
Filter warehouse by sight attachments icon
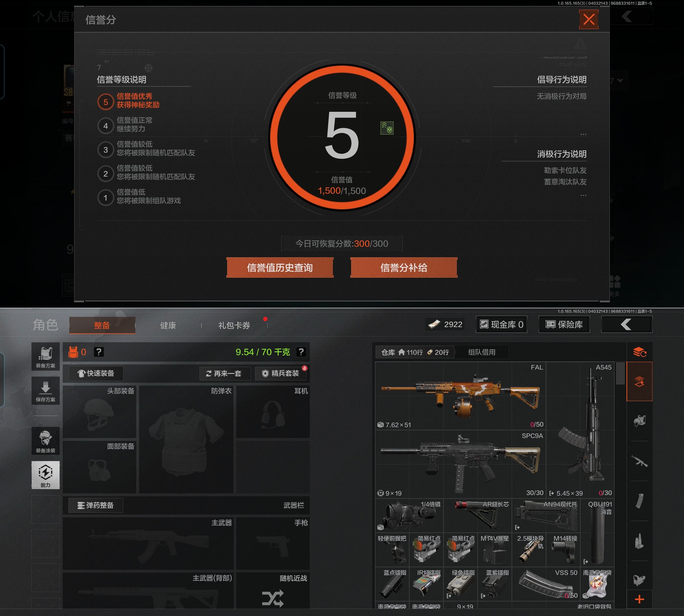point(639,580)
